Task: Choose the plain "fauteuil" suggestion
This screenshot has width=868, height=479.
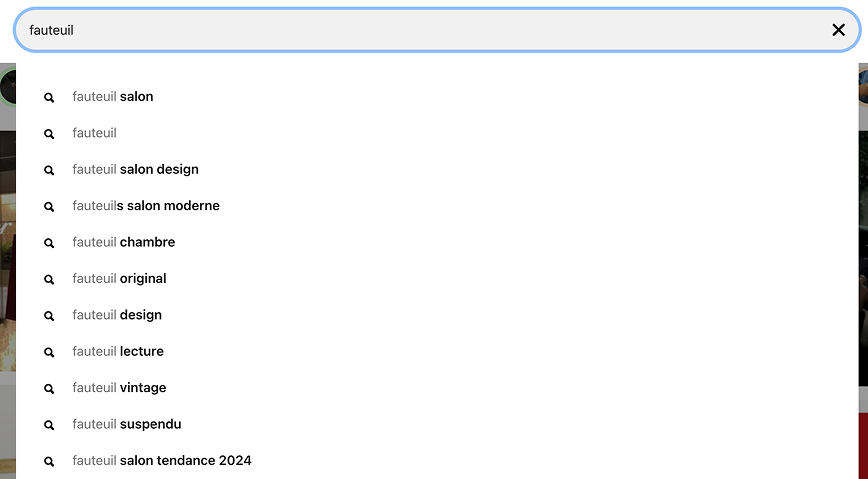Action: coord(94,133)
